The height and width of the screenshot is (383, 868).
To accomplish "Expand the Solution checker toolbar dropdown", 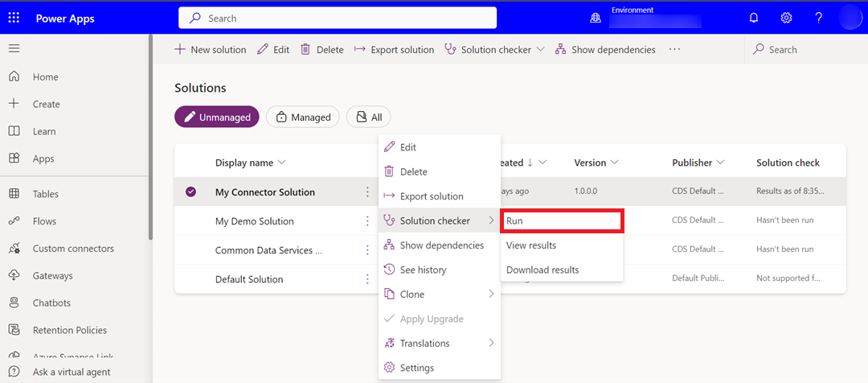I will 540,49.
